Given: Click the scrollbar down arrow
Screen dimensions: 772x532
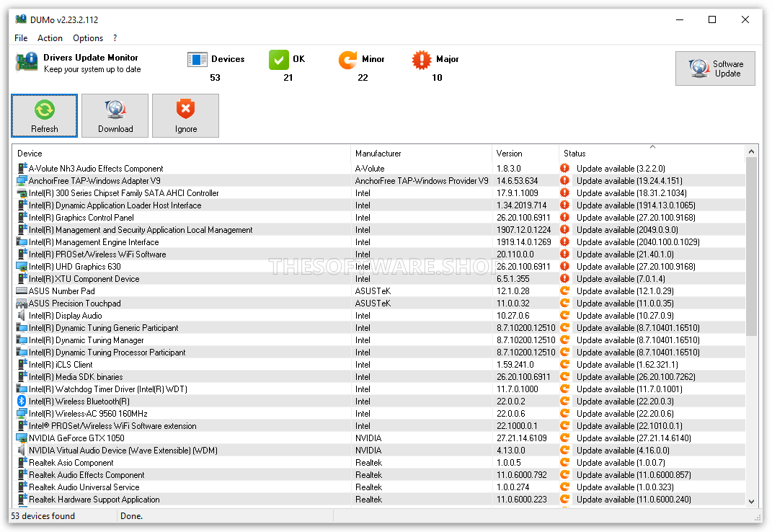Looking at the screenshot, I should tap(751, 502).
